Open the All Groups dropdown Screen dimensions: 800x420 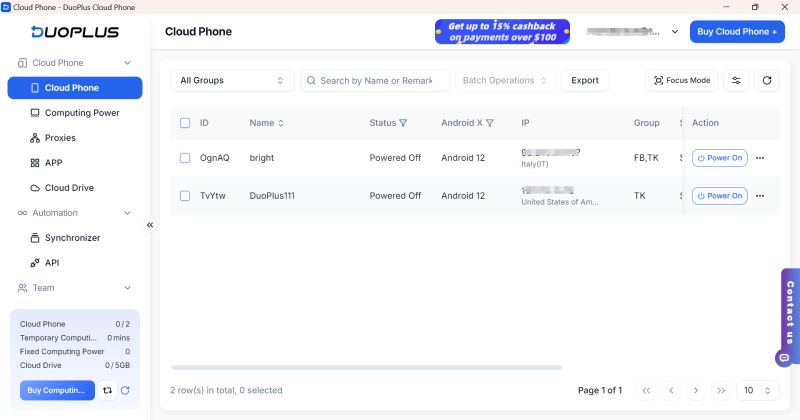click(232, 80)
